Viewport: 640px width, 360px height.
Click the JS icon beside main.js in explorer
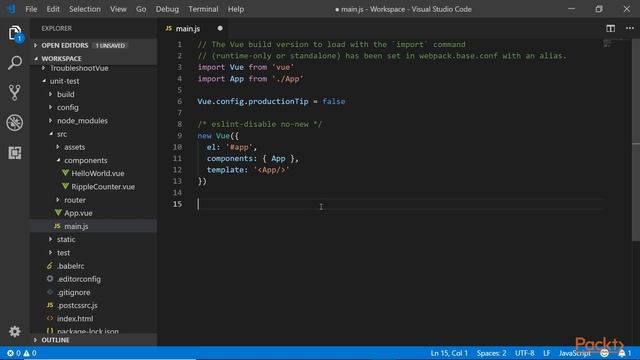[x=58, y=226]
